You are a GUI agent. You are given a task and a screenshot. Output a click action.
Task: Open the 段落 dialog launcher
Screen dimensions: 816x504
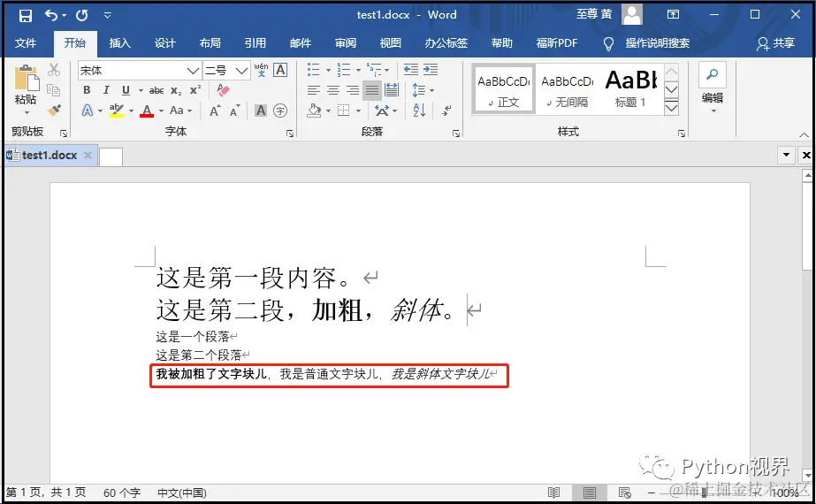[x=456, y=134]
